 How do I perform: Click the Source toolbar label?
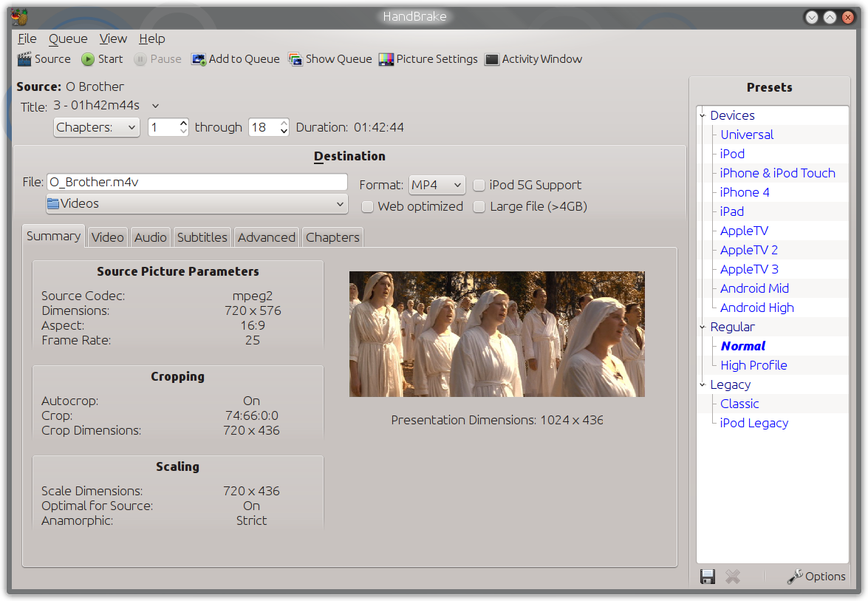[x=52, y=59]
